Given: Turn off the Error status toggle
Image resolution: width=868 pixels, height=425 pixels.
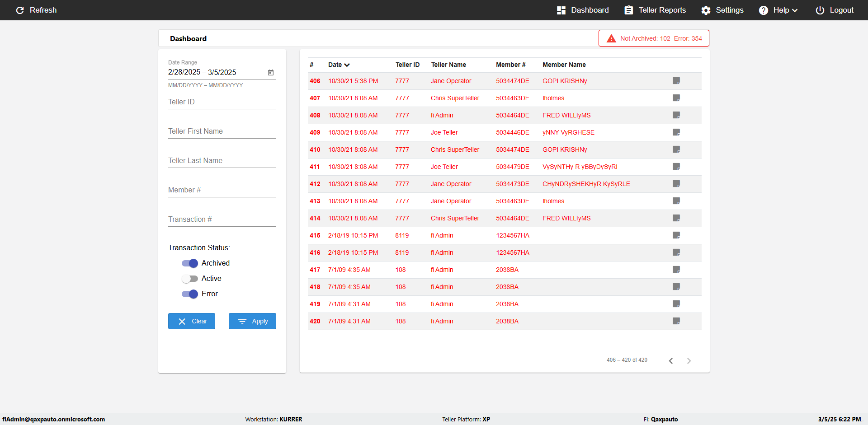Looking at the screenshot, I should [x=190, y=294].
